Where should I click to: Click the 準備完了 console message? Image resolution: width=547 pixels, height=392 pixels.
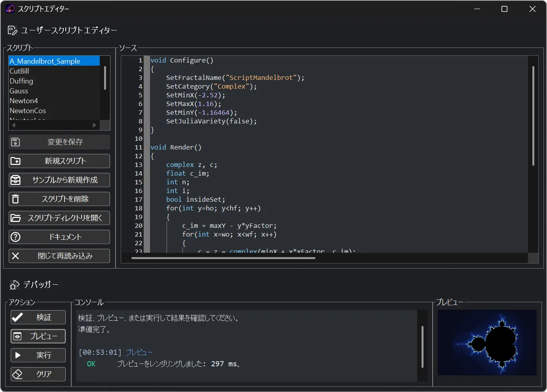95,330
